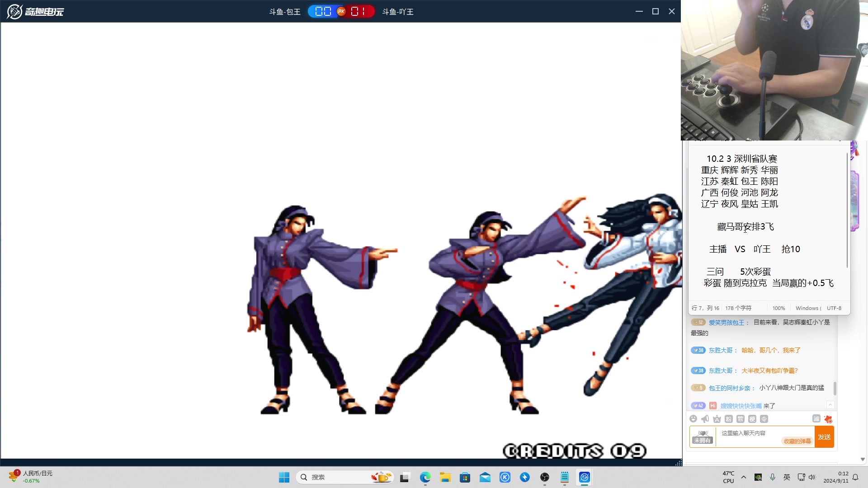Click the window resize grip at bottom-right corner

pos(679,463)
